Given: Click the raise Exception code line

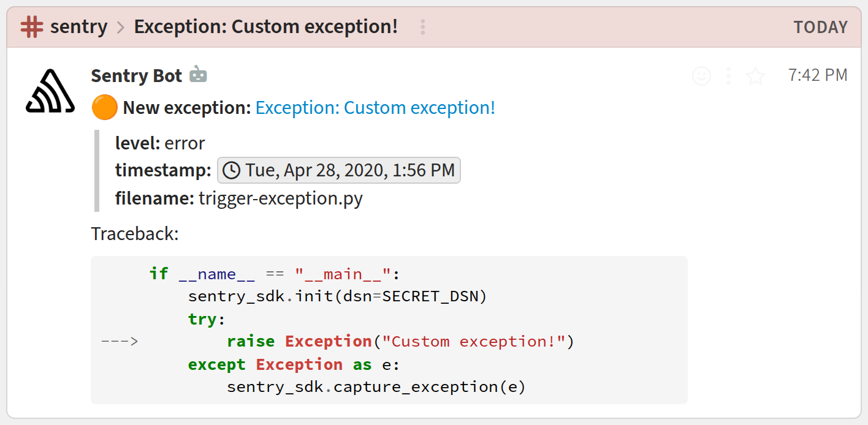Looking at the screenshot, I should point(400,341).
